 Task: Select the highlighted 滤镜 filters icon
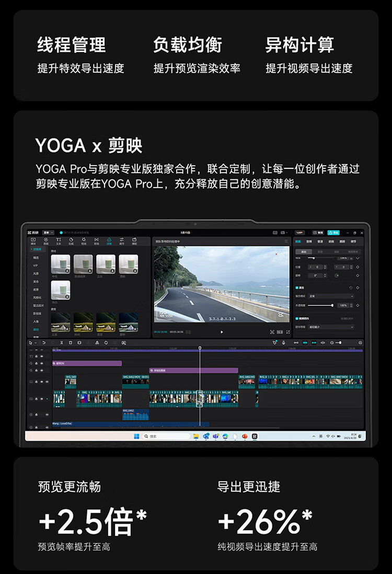tap(109, 241)
